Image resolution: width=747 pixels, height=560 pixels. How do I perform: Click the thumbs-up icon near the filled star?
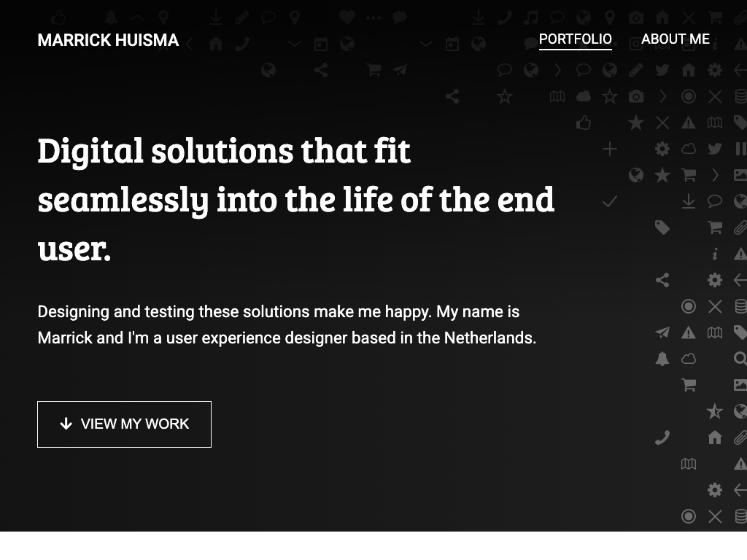pos(584,122)
